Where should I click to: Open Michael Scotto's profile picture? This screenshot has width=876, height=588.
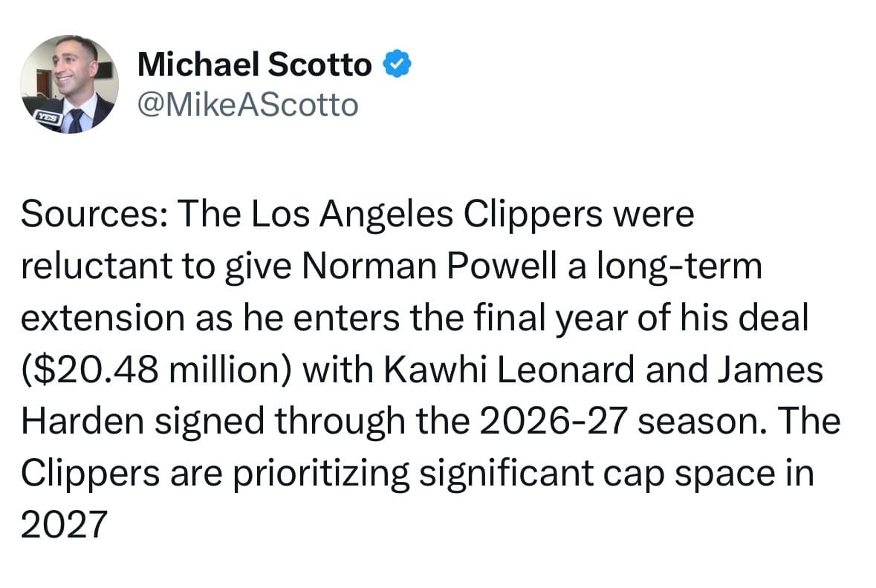70,84
